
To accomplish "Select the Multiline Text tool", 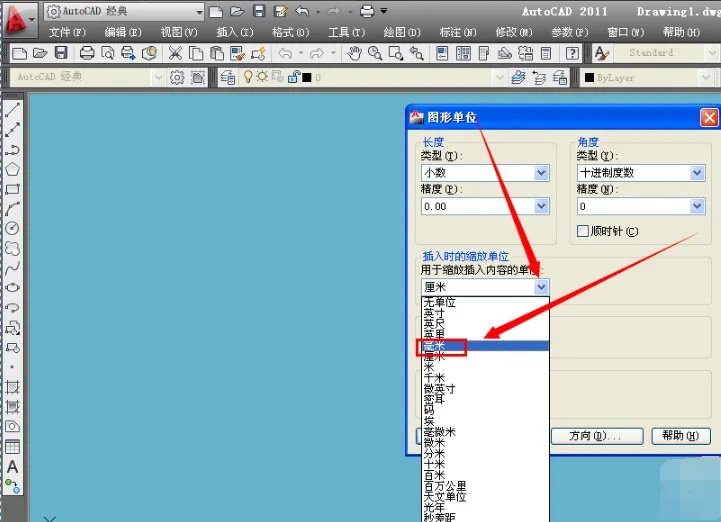I will [x=13, y=467].
